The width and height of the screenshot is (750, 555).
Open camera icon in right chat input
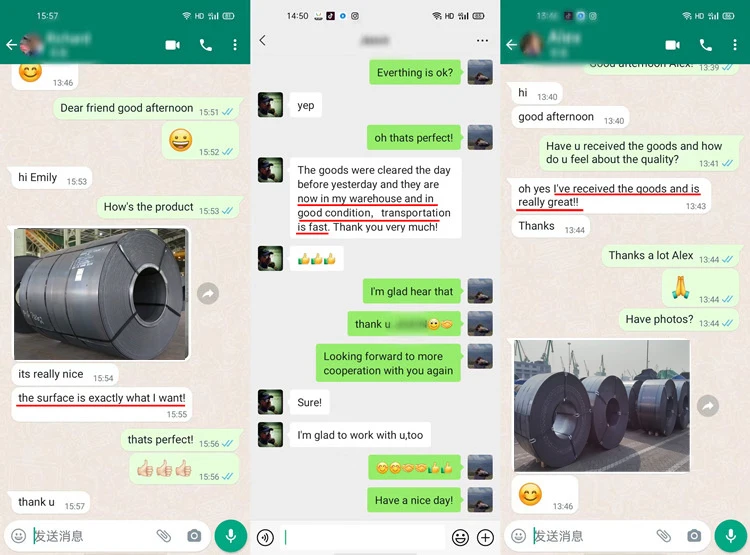click(x=694, y=536)
